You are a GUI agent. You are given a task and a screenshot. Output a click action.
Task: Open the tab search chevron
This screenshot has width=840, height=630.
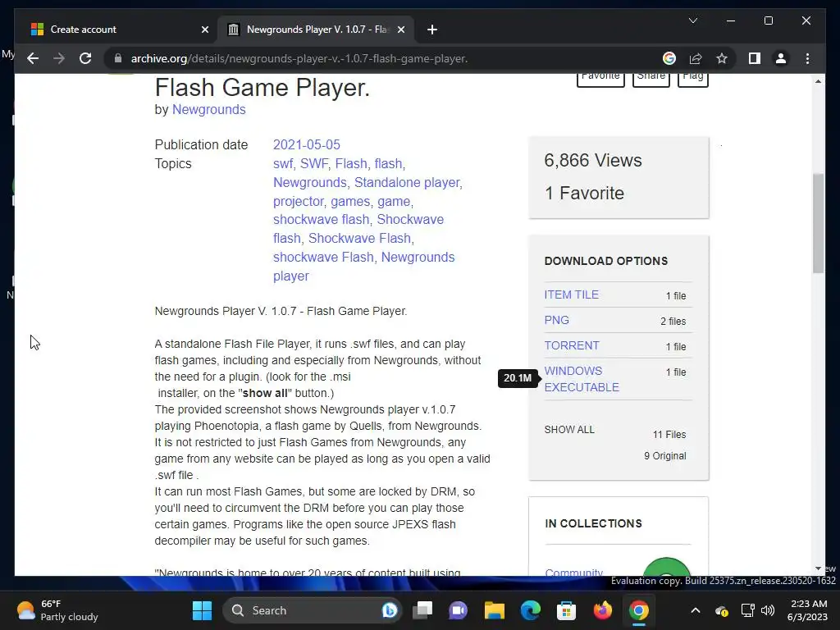click(692, 21)
